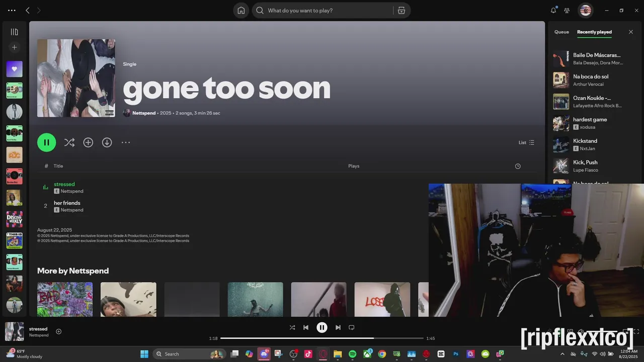Create a new playlist with the plus icon
The width and height of the screenshot is (644, 362).
(x=14, y=47)
